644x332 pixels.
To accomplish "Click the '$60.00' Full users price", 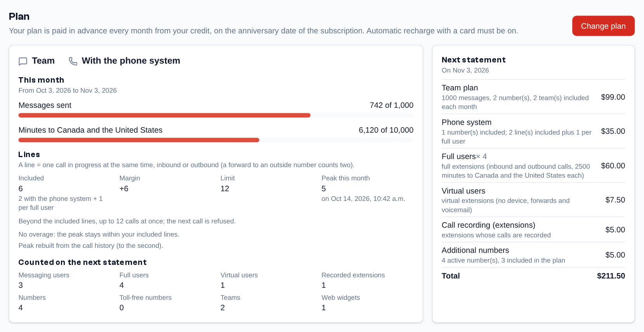I will (x=613, y=166).
